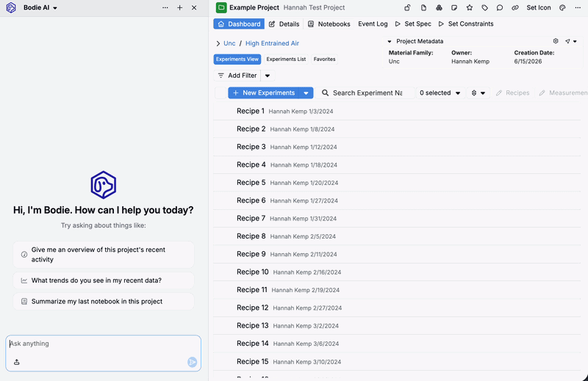
Task: Expand the breadcrumb chevron before Unc
Action: tap(218, 43)
